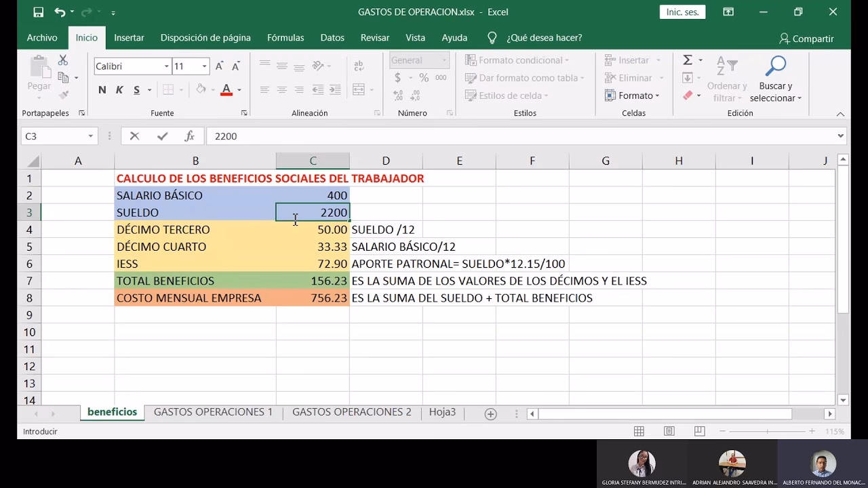The image size is (868, 488).
Task: Click the AutoSum sigma icon
Action: click(687, 60)
